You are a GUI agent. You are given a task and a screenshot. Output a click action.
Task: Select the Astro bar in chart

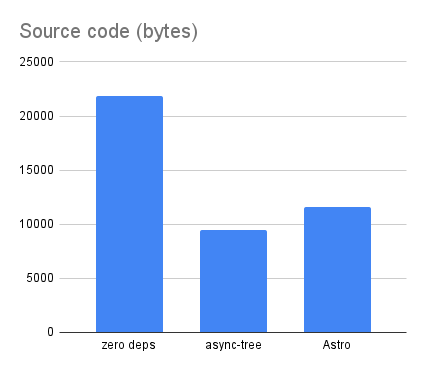[x=337, y=270]
